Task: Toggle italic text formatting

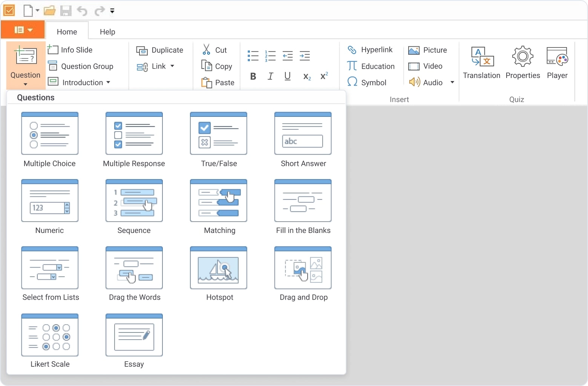Action: (270, 77)
